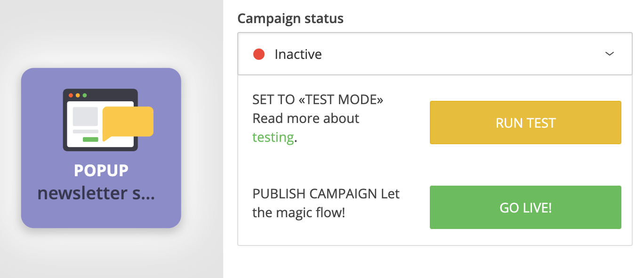The width and height of the screenshot is (644, 278).
Task: Click the Campaign status heading
Action: 290,18
